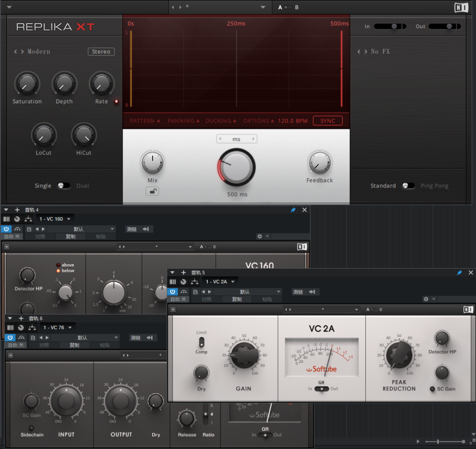Toggle the above/below LED on VC 160

pyautogui.click(x=58, y=268)
